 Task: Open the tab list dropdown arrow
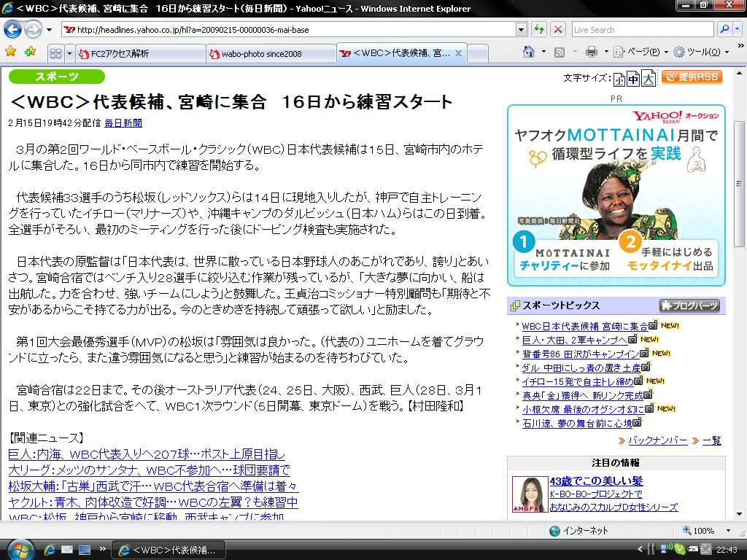point(69,53)
